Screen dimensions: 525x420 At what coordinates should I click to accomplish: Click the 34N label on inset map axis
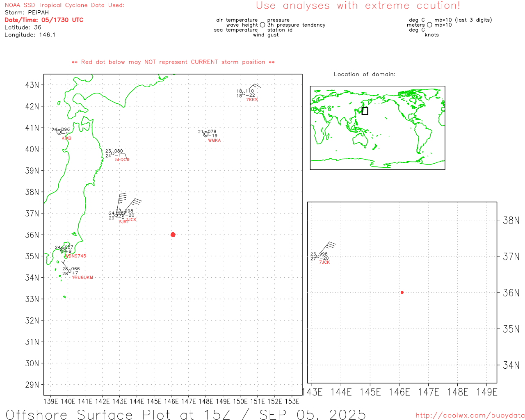[x=511, y=365]
